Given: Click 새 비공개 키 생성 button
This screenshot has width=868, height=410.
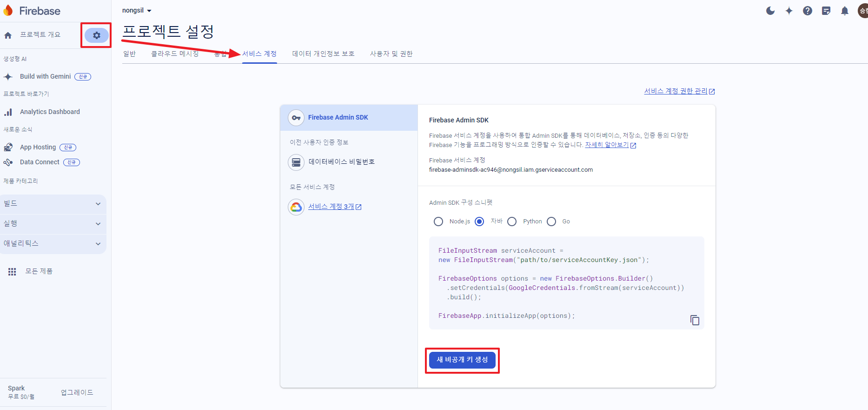Looking at the screenshot, I should coord(462,360).
